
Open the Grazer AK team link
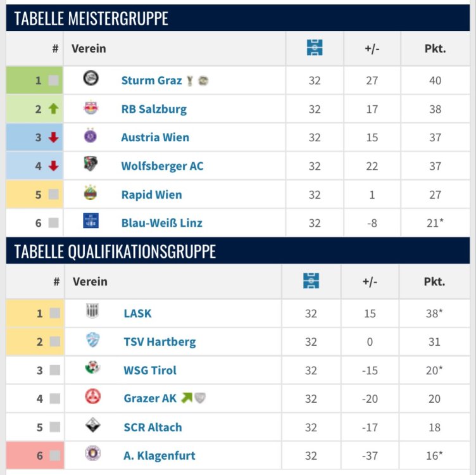[150, 398]
